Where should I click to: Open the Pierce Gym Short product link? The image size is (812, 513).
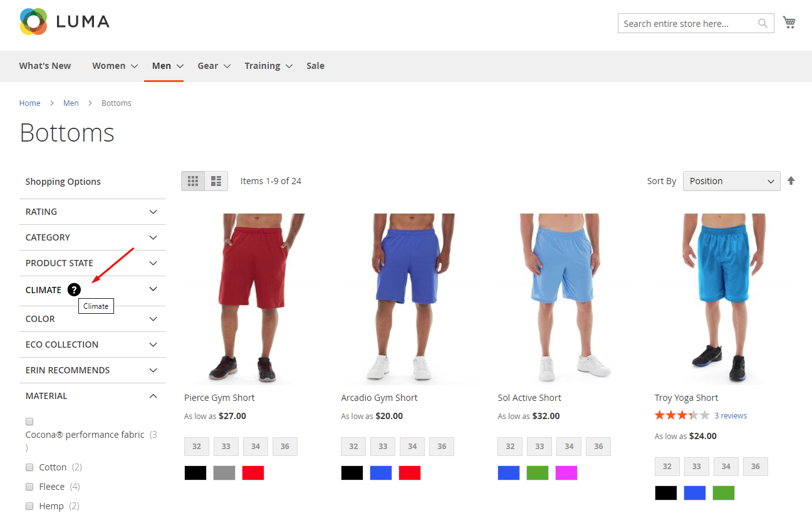(x=219, y=398)
